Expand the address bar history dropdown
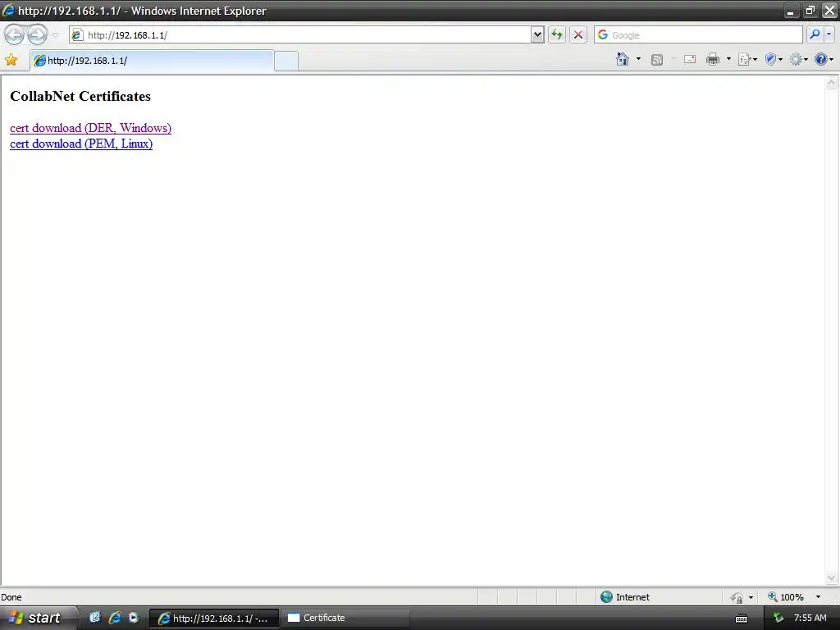840x630 pixels. tap(537, 35)
